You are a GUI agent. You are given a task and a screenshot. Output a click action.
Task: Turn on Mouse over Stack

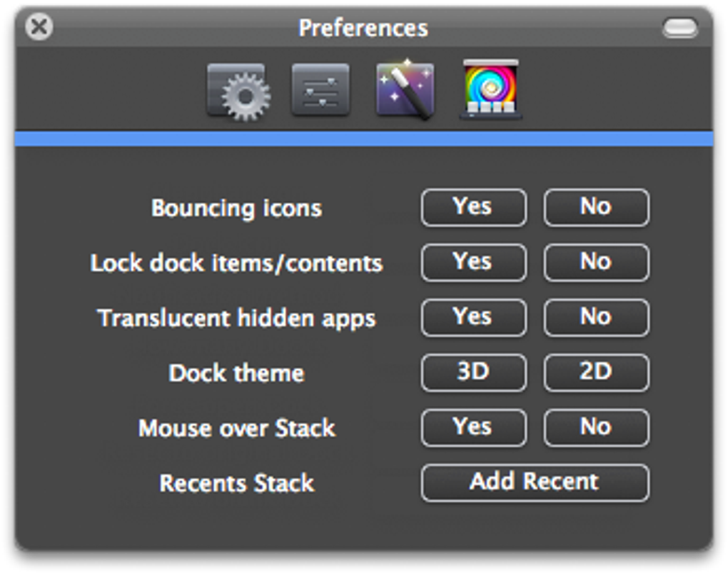pyautogui.click(x=473, y=428)
